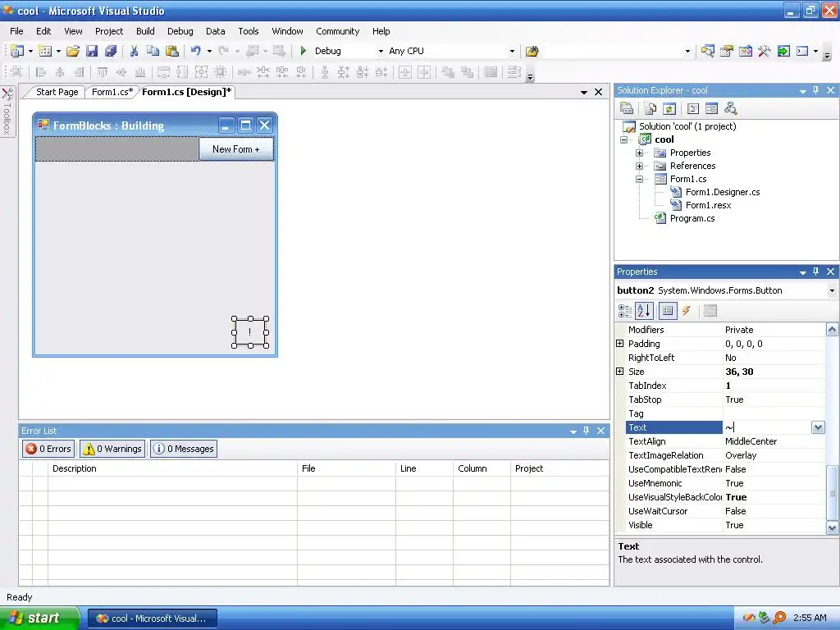
Task: Expand the Padding property
Action: 620,344
